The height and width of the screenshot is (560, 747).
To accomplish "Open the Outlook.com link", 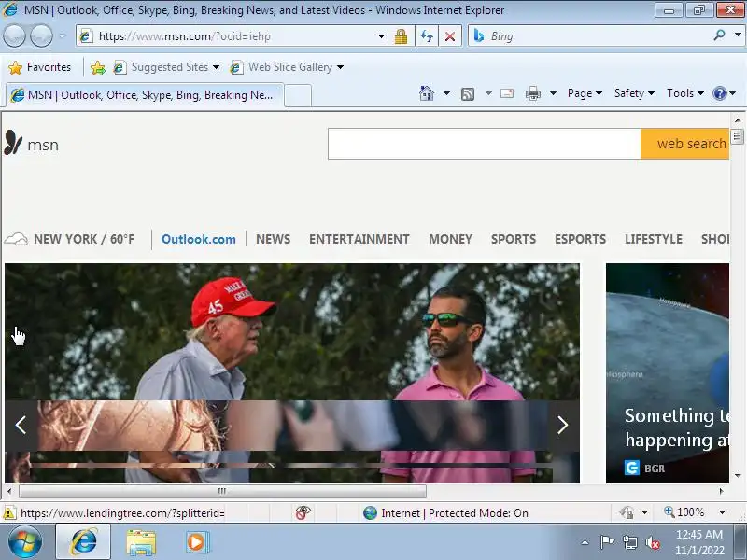I will [199, 239].
